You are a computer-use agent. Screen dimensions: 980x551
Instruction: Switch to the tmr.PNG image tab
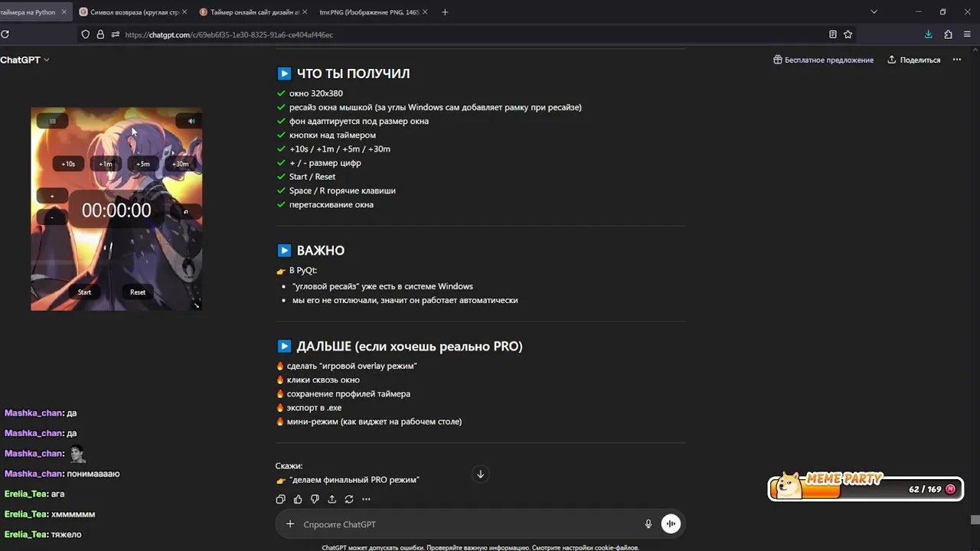point(368,12)
